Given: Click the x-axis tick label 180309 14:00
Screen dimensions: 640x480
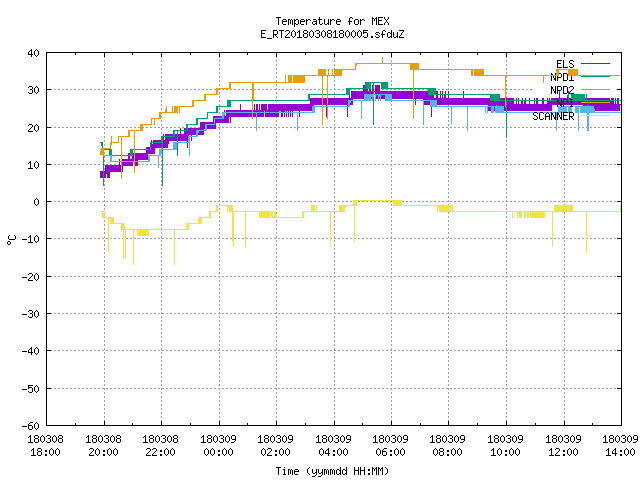Looking at the screenshot, I should [x=620, y=446].
